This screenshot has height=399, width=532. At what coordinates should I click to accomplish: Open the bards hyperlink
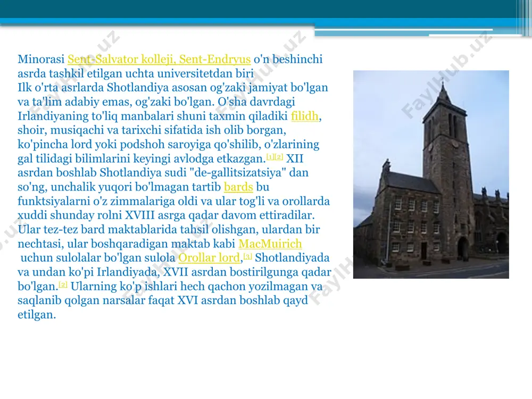point(238,187)
